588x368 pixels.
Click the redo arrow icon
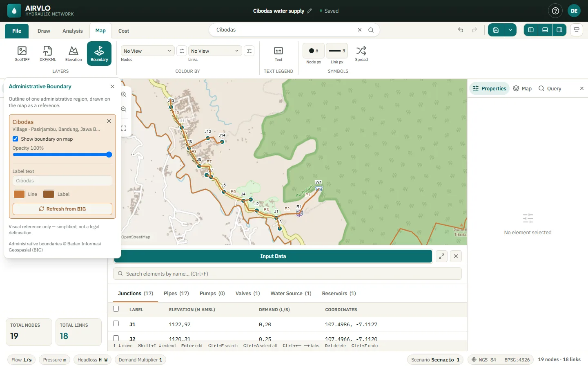click(x=474, y=30)
